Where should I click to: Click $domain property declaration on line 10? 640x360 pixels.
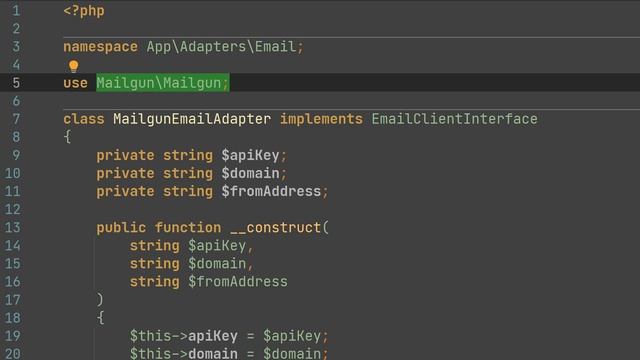(x=250, y=173)
